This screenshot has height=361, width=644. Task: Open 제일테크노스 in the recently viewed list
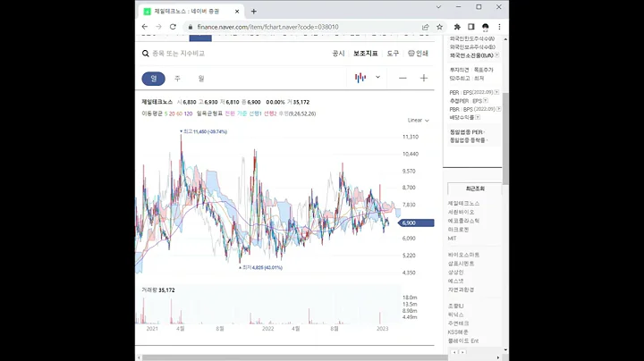463,204
